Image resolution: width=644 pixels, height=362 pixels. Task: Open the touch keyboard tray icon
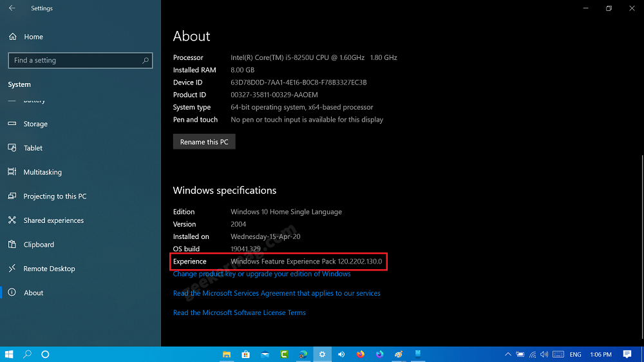pyautogui.click(x=558, y=354)
